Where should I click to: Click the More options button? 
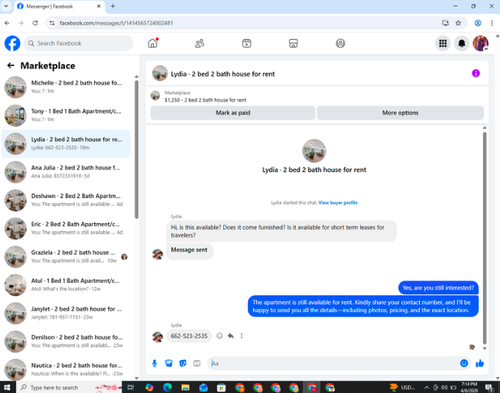tap(400, 113)
